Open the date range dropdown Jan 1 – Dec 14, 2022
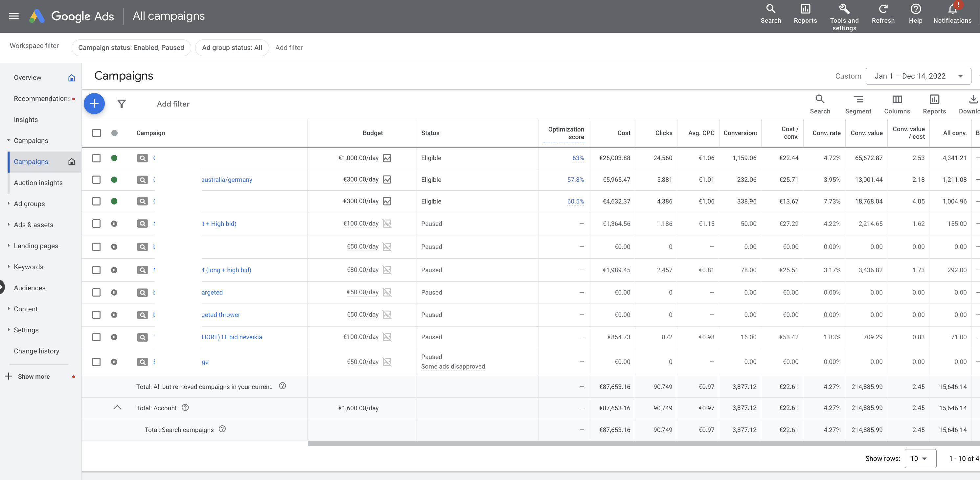Image resolution: width=980 pixels, height=480 pixels. tap(918, 76)
